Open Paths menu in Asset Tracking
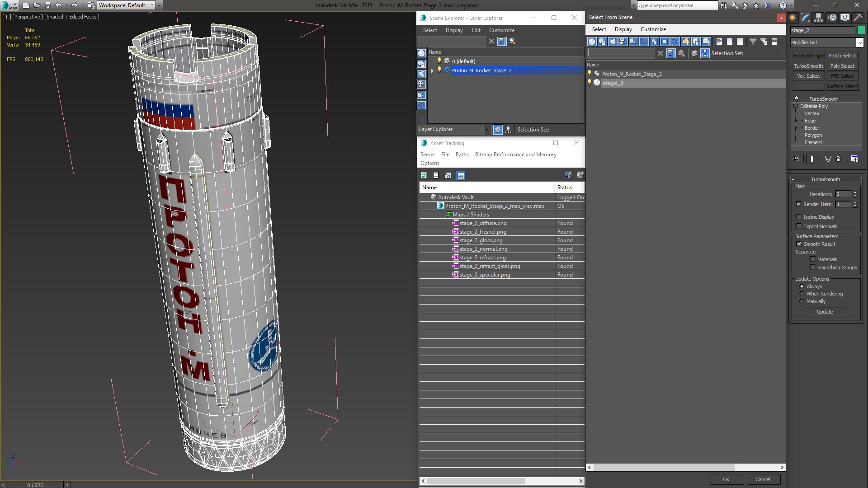Image resolution: width=868 pixels, height=488 pixels. click(x=462, y=155)
